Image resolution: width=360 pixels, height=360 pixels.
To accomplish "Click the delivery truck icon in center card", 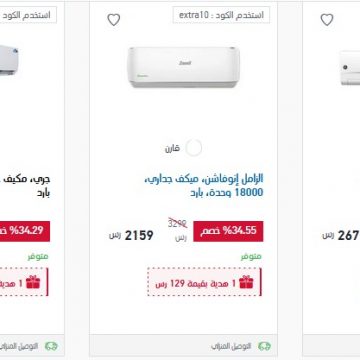I will [x=264, y=346].
